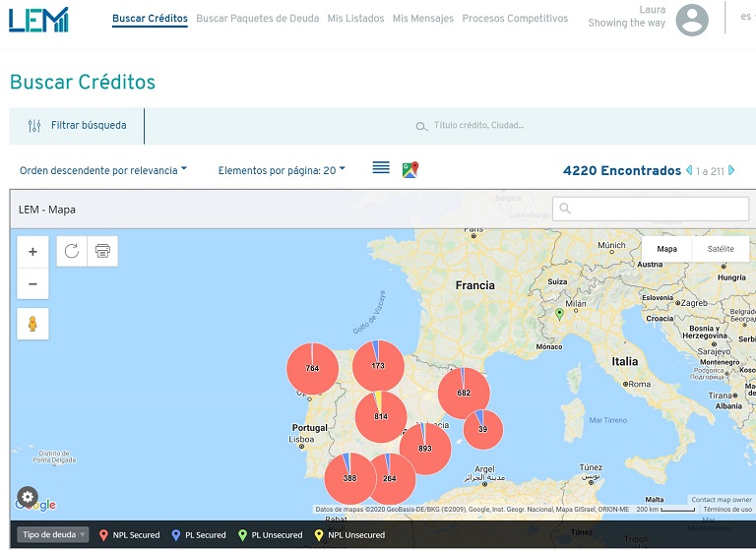Open the map settings gear icon
This screenshot has height=551, width=756.
coord(28,497)
